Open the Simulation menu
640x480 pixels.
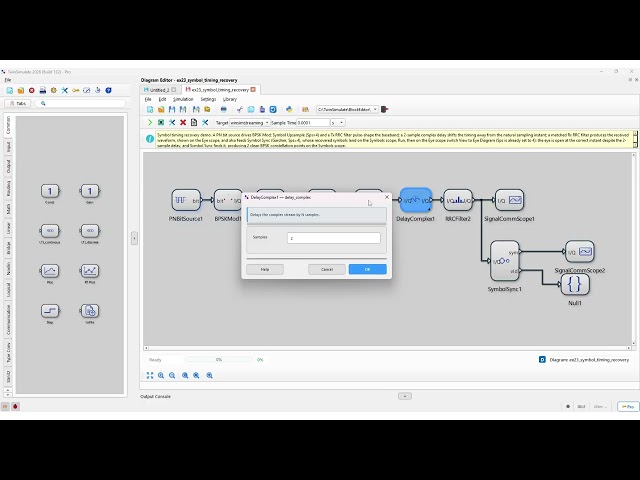pos(183,99)
